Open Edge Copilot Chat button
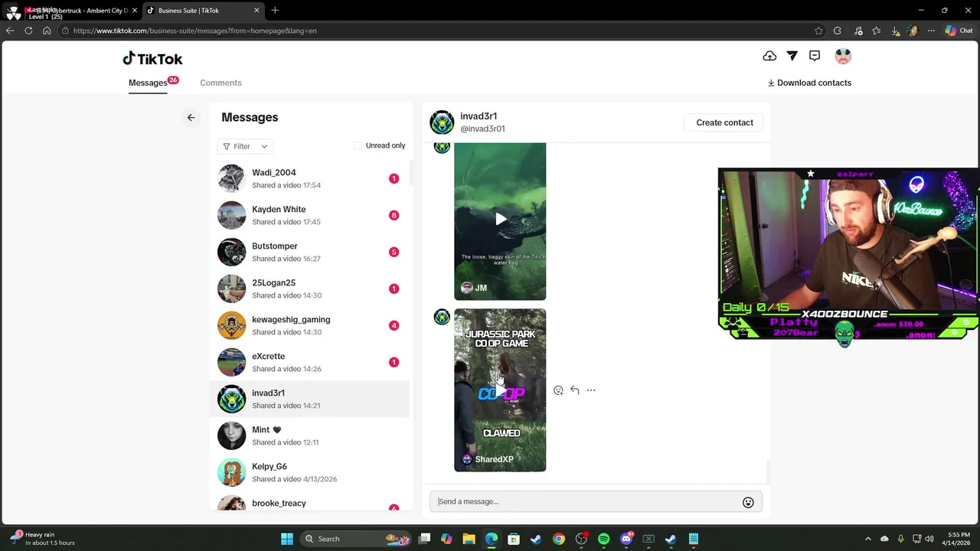The height and width of the screenshot is (551, 980). click(x=959, y=31)
